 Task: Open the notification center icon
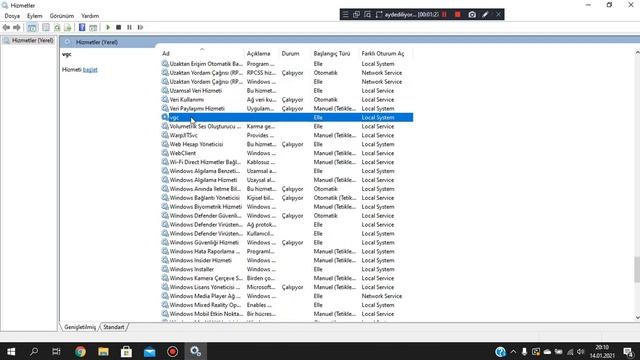[x=629, y=352]
